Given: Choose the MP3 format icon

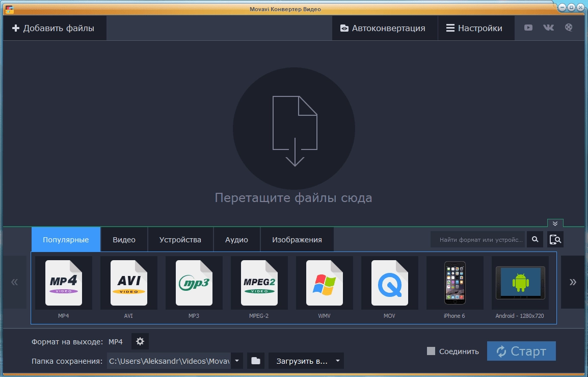Looking at the screenshot, I should coord(194,283).
